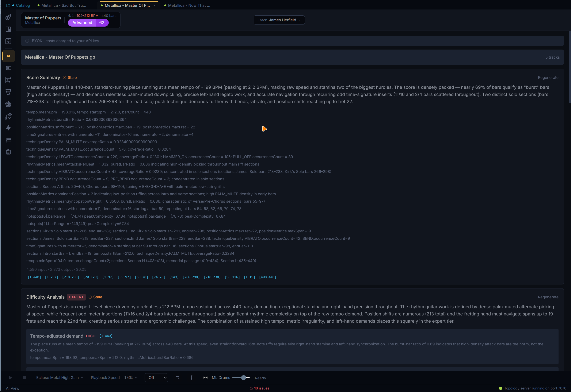Jump to bar [149]
This screenshot has height=392, width=571.
point(174,277)
